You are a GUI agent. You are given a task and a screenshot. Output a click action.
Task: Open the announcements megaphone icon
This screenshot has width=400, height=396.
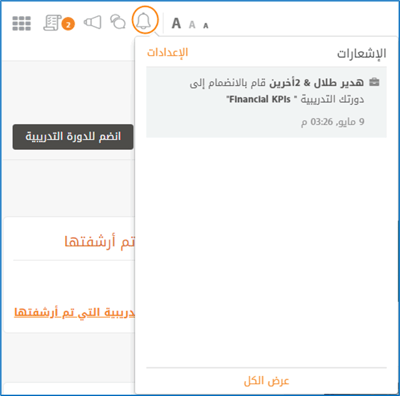pos(92,23)
